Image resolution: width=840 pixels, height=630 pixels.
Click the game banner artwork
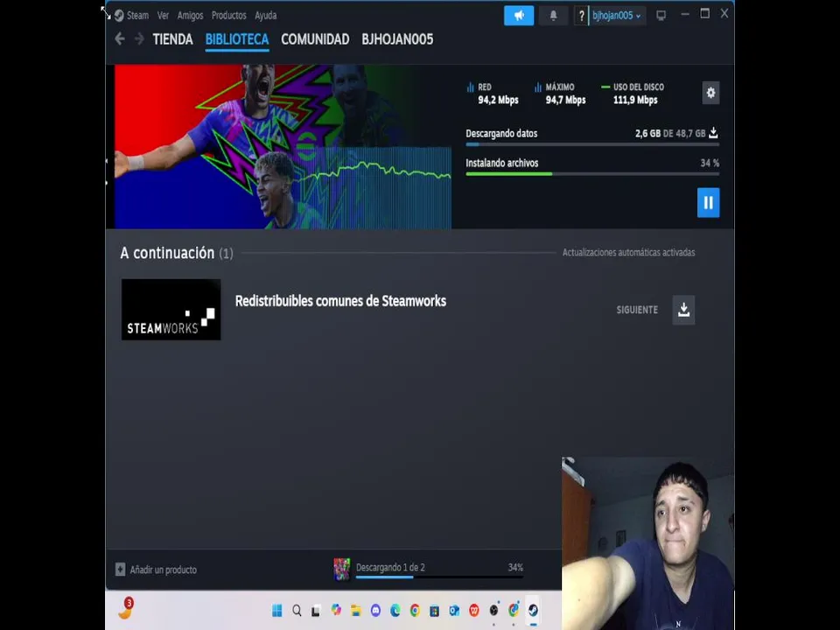tap(283, 147)
